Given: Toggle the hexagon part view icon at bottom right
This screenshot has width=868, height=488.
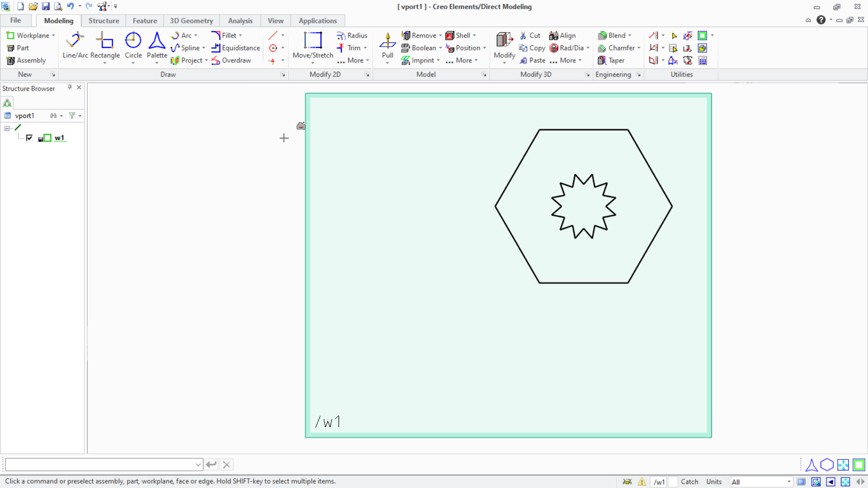Looking at the screenshot, I should [827, 465].
